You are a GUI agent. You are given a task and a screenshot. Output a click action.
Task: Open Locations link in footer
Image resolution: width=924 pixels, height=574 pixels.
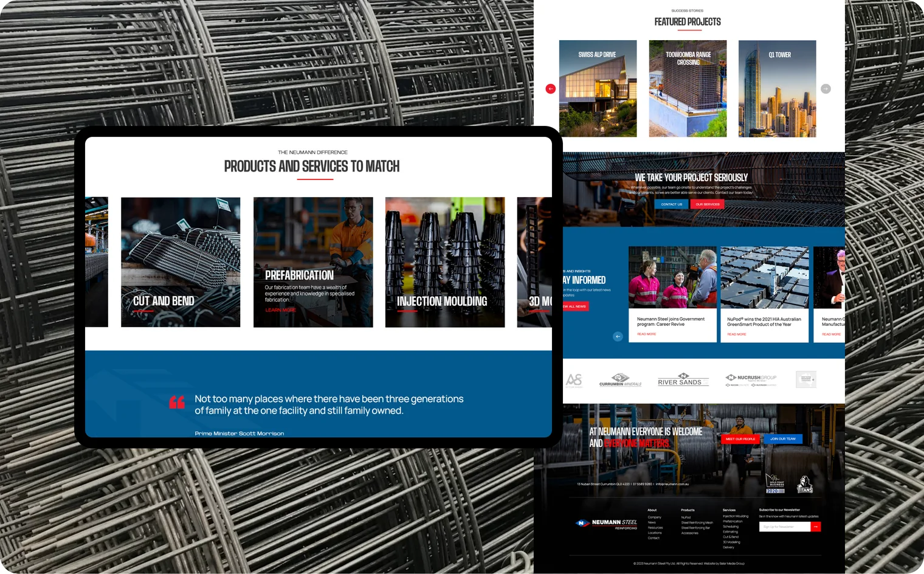[x=655, y=533]
